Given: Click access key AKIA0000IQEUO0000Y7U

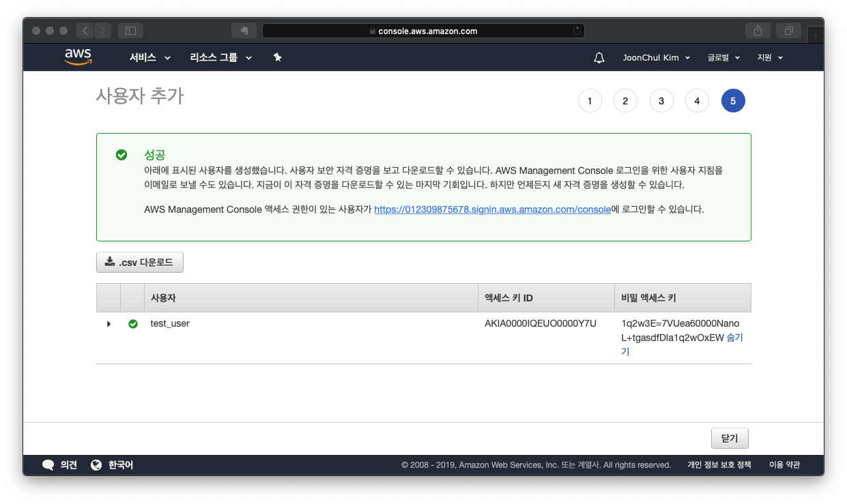Looking at the screenshot, I should pos(541,323).
